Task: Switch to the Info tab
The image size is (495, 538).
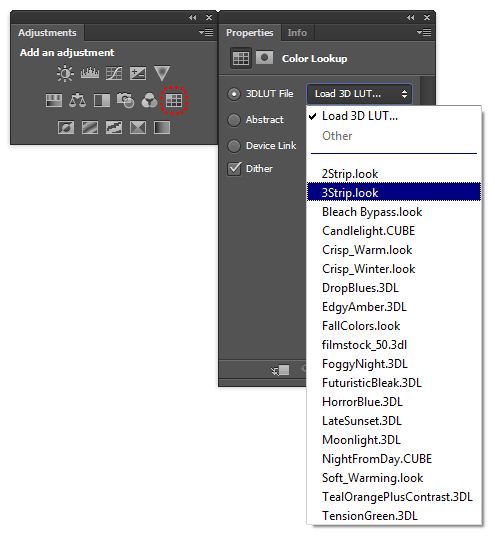Action: pos(297,33)
